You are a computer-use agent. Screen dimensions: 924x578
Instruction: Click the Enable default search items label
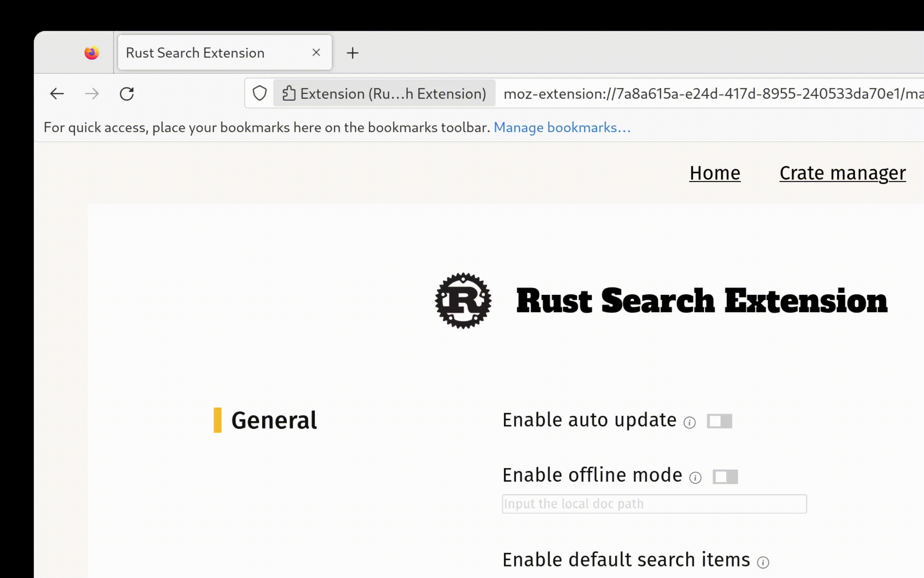(x=626, y=560)
